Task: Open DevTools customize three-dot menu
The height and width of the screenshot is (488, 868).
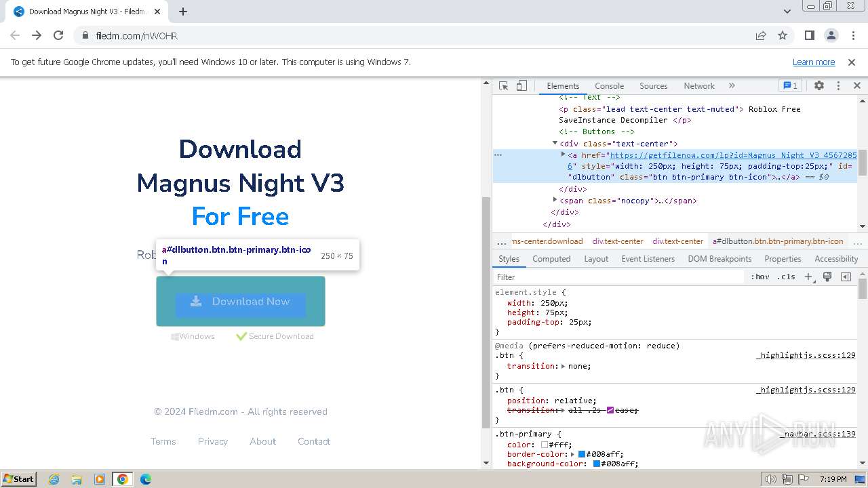Action: pyautogui.click(x=838, y=86)
